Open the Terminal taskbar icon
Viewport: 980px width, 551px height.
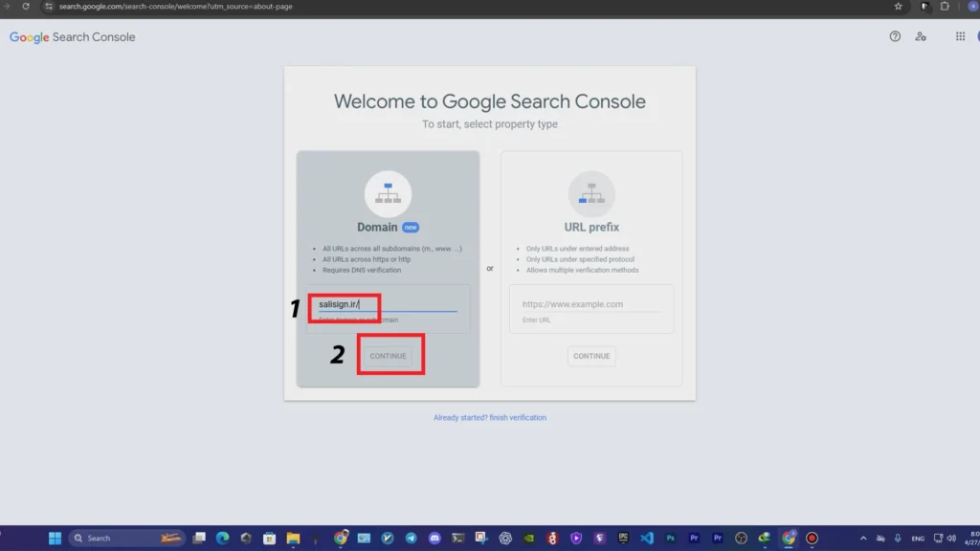pyautogui.click(x=458, y=538)
